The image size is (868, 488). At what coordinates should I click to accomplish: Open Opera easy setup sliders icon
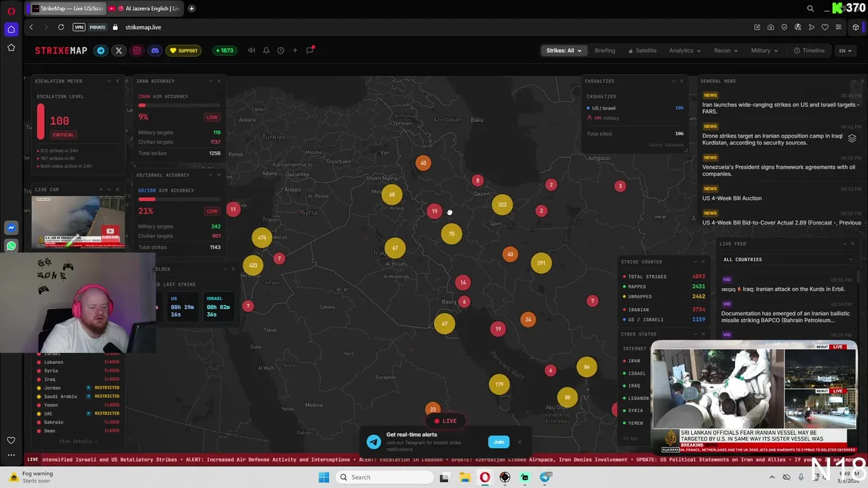pos(838,27)
